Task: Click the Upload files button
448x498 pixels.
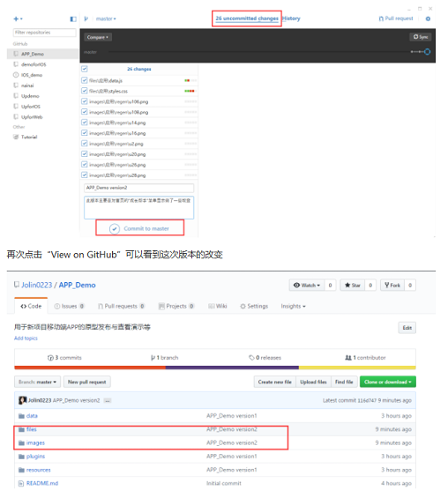Action: [313, 382]
